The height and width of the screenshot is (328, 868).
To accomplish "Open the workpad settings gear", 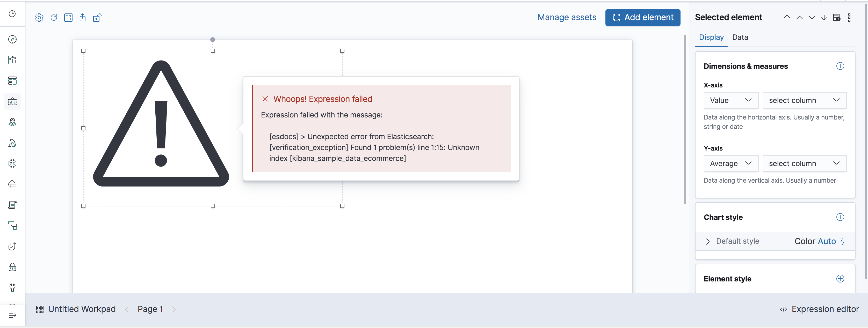I will click(x=39, y=18).
